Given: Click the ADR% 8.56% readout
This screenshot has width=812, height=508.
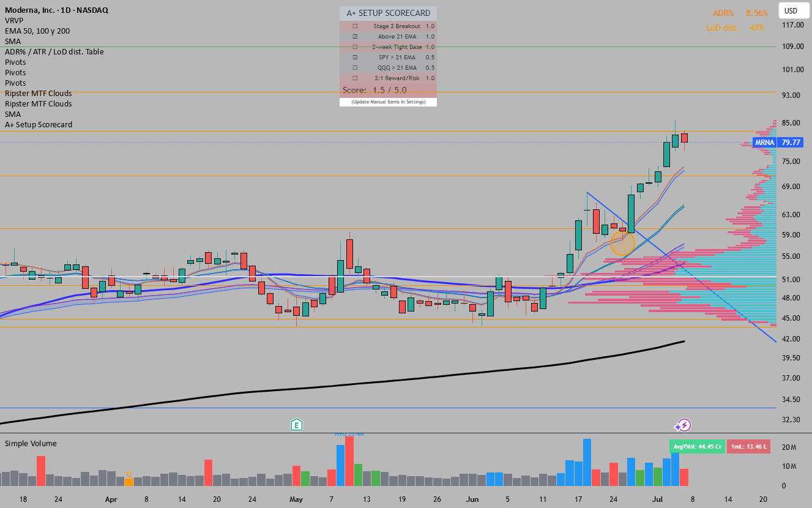Looking at the screenshot, I should tap(740, 13).
